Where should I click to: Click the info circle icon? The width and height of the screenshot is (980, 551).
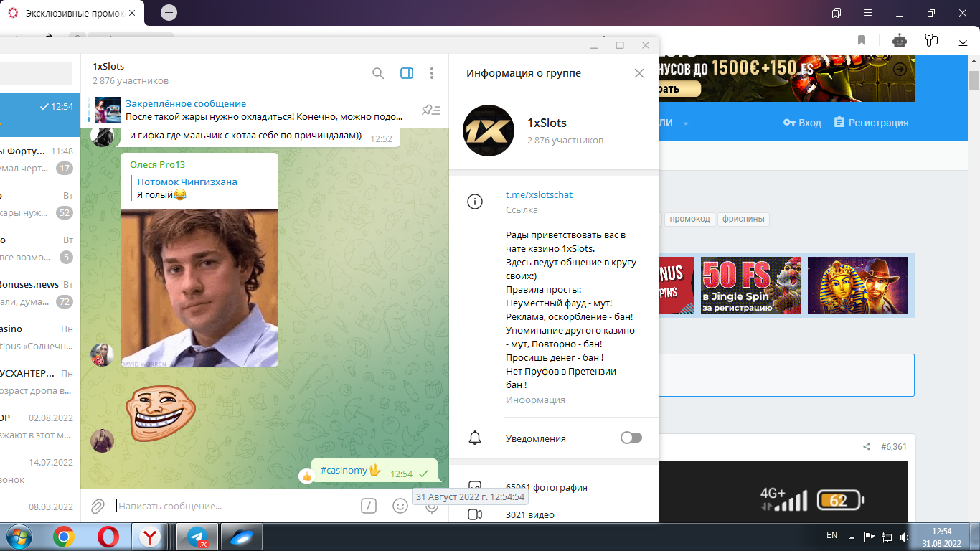coord(475,202)
